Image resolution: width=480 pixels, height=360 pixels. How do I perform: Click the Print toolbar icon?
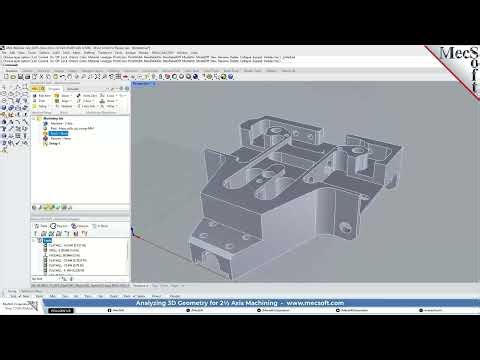(27, 77)
